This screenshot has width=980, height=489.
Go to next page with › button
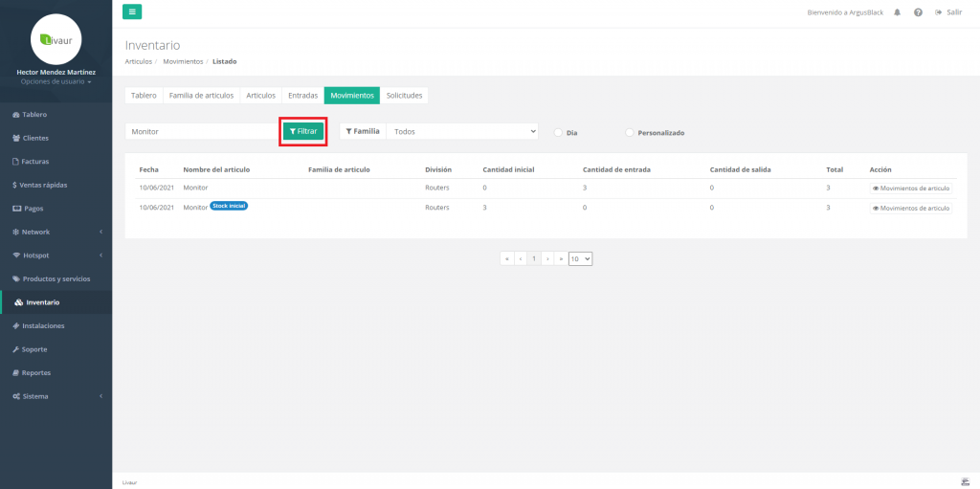[547, 258]
